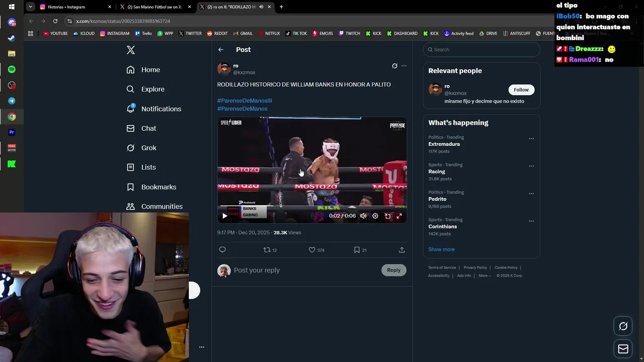Image resolution: width=644 pixels, height=362 pixels.
Task: Open the floating Grok button
Action: click(x=623, y=326)
